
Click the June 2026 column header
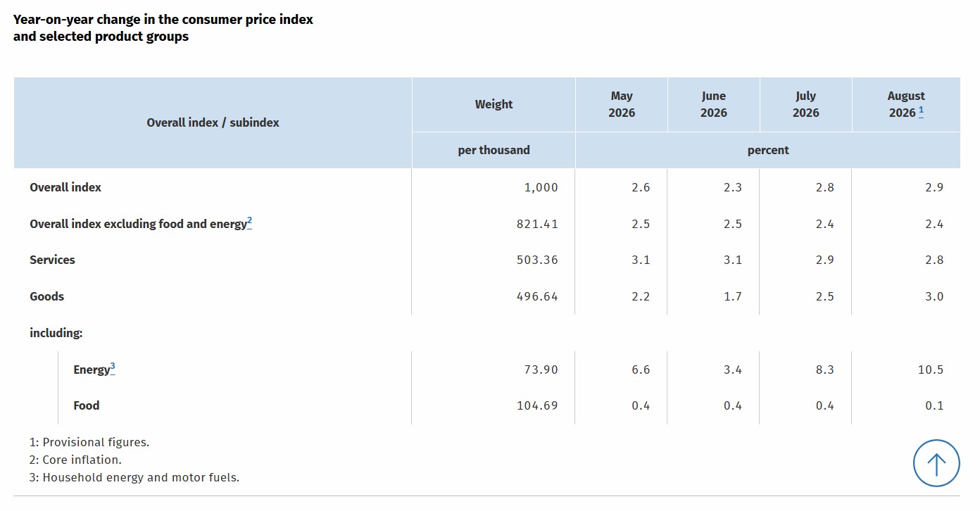point(713,104)
